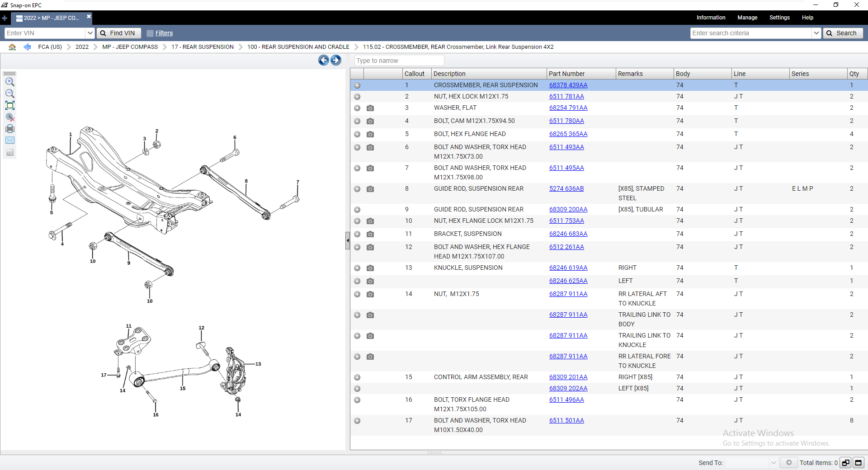Image resolution: width=868 pixels, height=470 pixels.
Task: Click the Enter VIN input field
Action: point(45,33)
